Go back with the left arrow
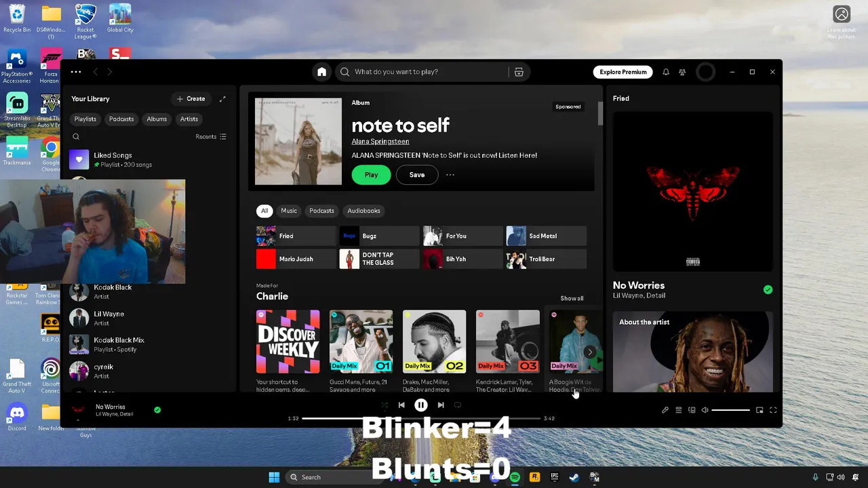 [x=96, y=72]
